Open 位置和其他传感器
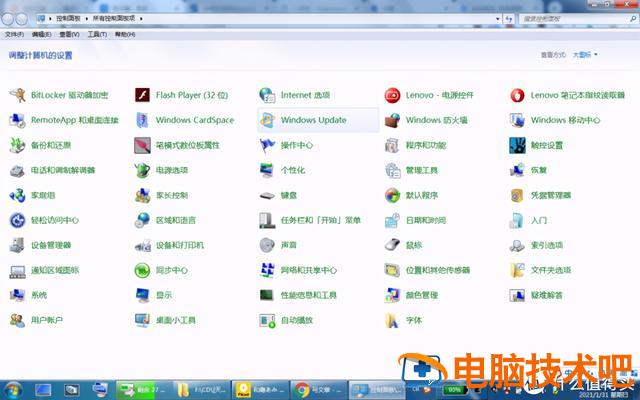The image size is (640, 400). click(427, 270)
